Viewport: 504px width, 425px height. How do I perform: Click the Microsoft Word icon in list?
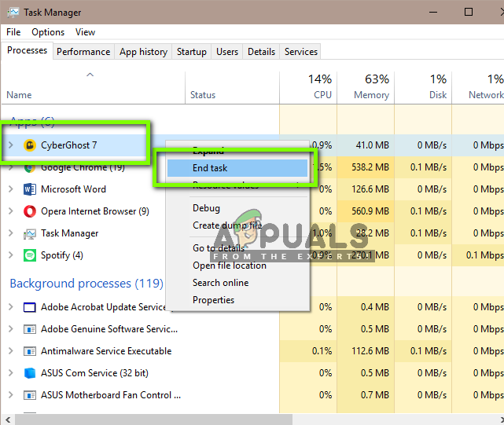click(30, 189)
